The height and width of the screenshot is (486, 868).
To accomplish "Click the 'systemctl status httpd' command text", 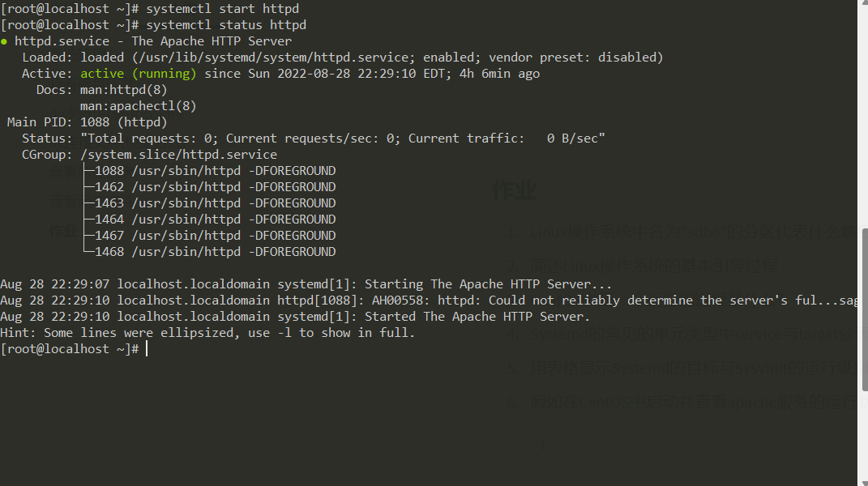I will 226,25.
